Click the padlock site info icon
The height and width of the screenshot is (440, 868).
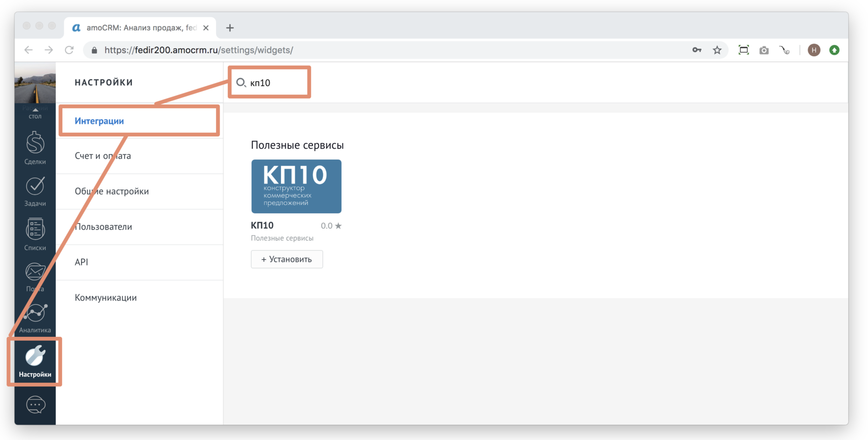(x=94, y=50)
